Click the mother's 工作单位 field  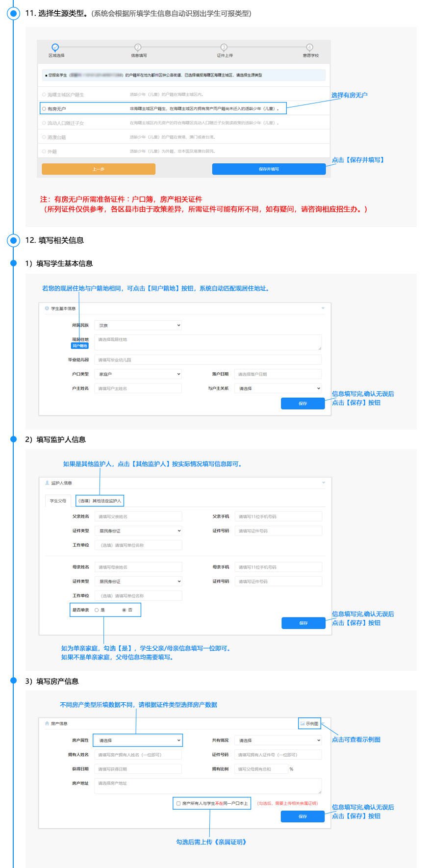[x=138, y=595]
